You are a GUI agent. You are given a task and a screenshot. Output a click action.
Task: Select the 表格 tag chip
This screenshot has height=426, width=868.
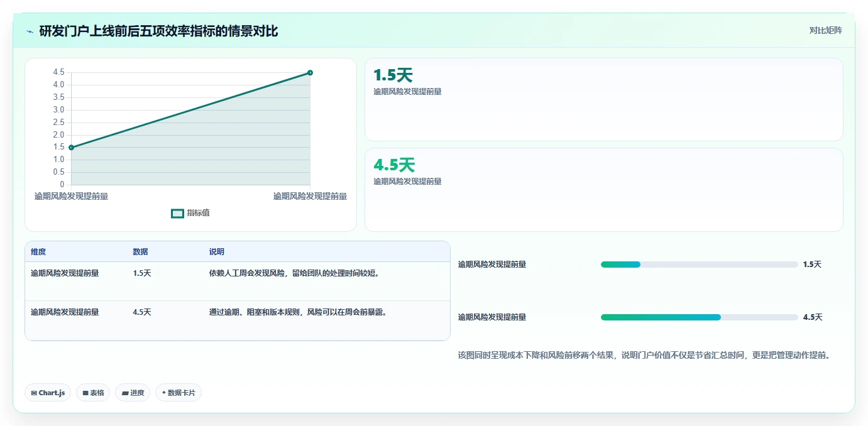pos(93,393)
